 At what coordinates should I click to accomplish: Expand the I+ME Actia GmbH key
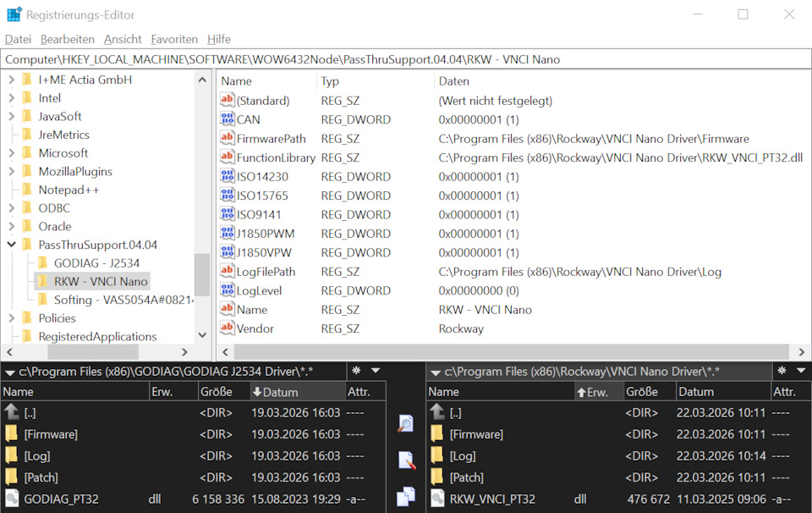pyautogui.click(x=12, y=80)
